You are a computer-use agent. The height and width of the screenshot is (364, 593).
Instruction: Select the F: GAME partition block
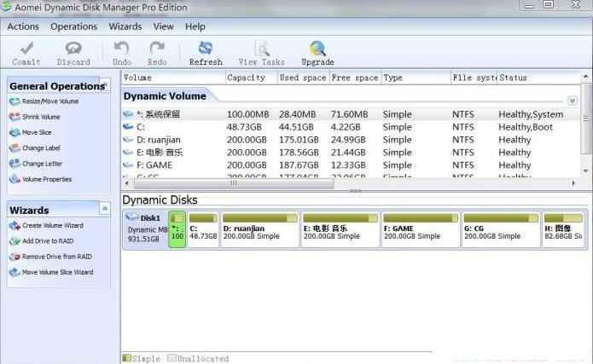(x=421, y=229)
